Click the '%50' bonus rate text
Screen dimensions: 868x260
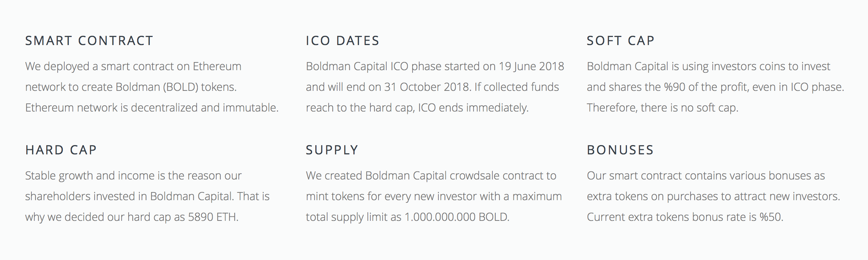pyautogui.click(x=770, y=217)
